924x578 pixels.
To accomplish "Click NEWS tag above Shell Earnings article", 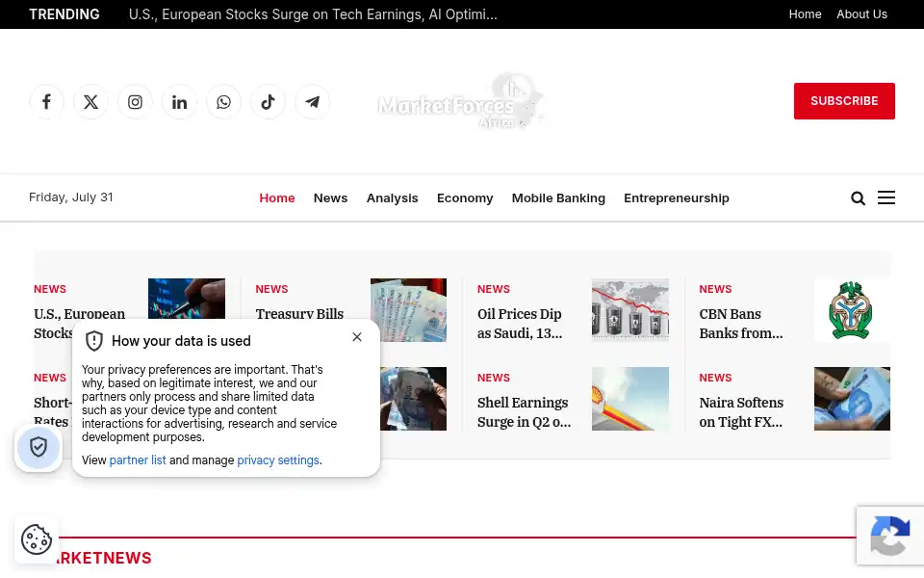I will [x=493, y=378].
